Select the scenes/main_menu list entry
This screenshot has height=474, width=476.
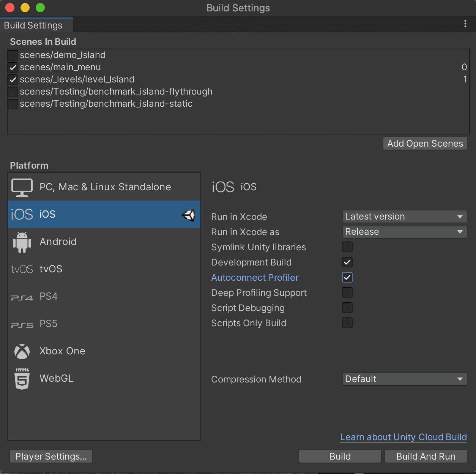(61, 67)
